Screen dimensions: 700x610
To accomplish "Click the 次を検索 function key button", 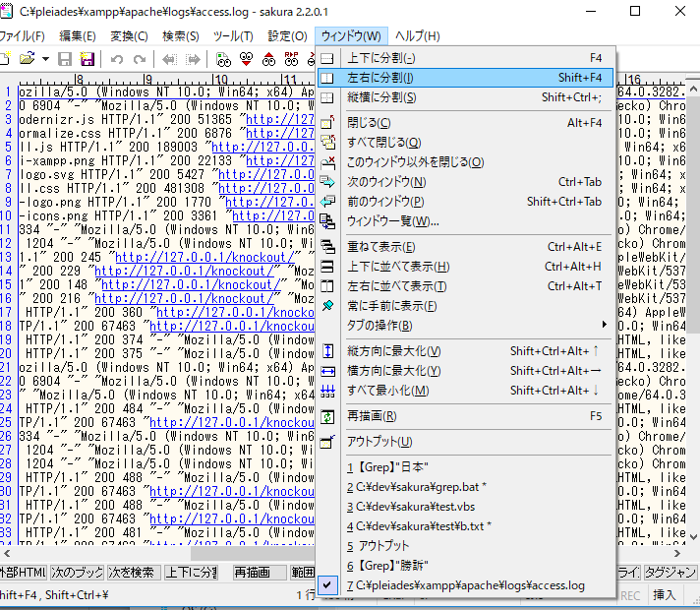I will click(x=134, y=573).
